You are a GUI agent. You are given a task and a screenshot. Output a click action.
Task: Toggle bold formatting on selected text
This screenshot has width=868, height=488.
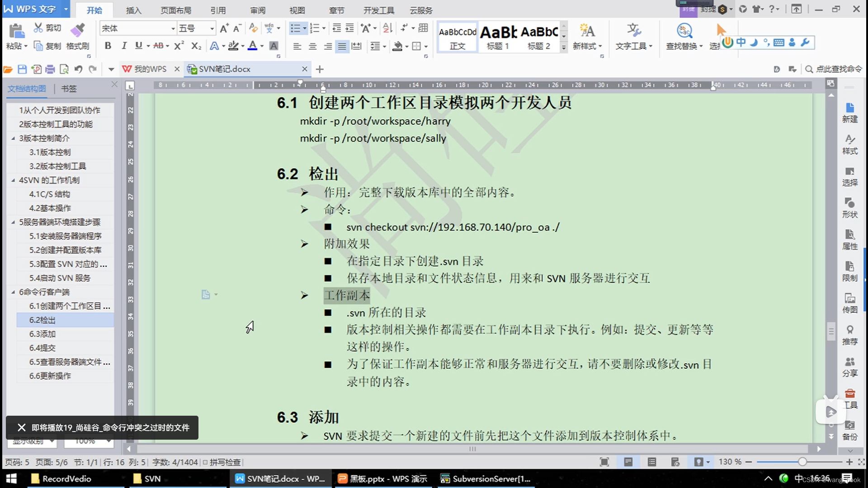(x=108, y=45)
